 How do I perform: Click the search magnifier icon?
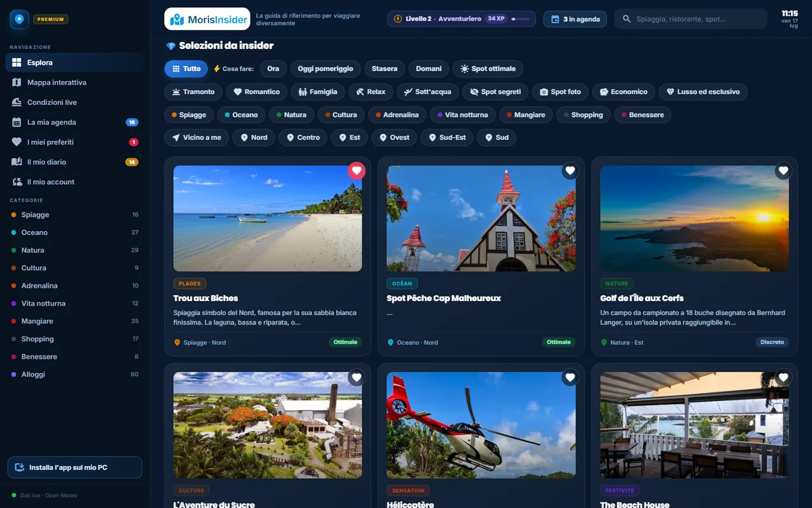pos(627,19)
